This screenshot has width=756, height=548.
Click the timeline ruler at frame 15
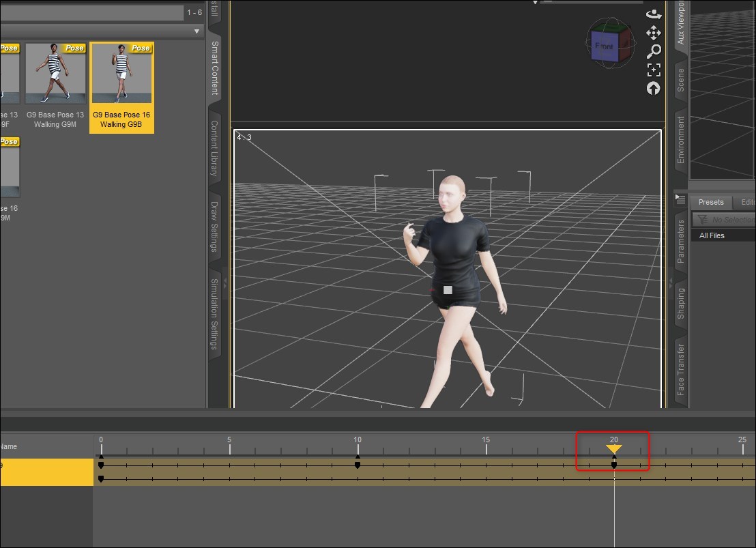(486, 445)
